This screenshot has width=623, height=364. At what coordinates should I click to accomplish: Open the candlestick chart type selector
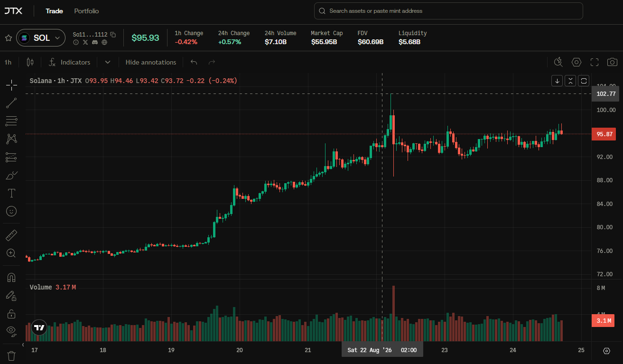click(x=30, y=62)
